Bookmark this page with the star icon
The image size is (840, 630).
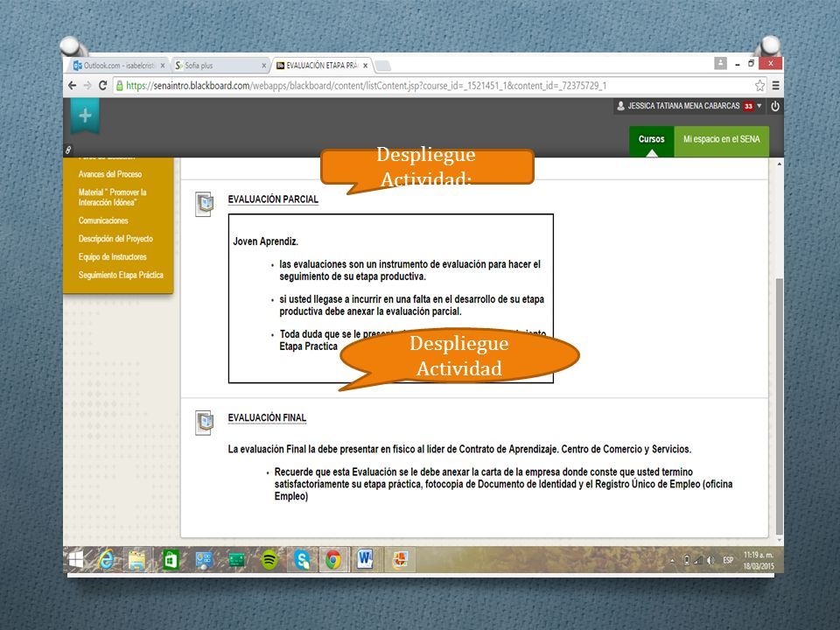pos(759,86)
